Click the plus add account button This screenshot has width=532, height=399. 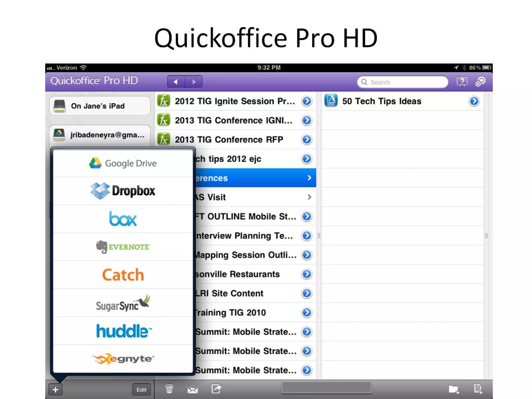(x=55, y=389)
